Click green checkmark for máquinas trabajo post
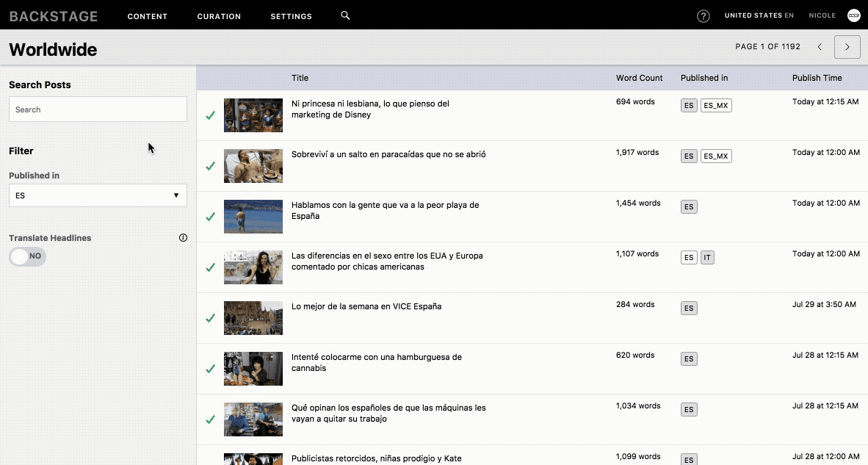 coord(210,419)
